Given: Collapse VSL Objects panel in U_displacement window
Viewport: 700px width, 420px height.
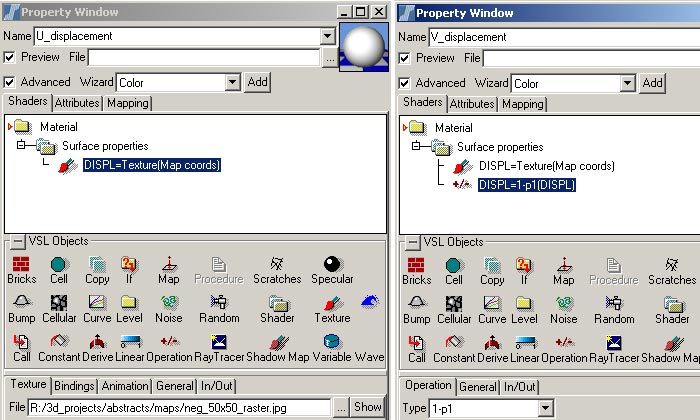Looking at the screenshot, I should click(x=17, y=241).
